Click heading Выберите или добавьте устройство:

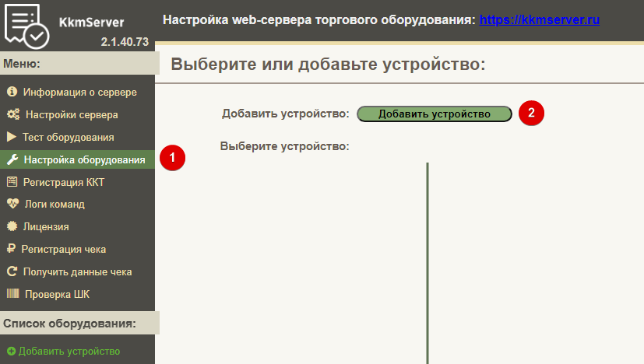pyautogui.click(x=328, y=65)
